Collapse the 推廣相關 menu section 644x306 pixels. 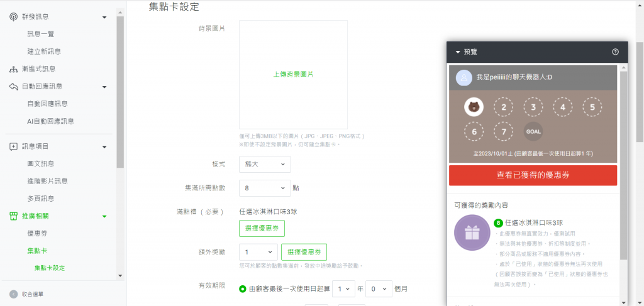point(104,216)
